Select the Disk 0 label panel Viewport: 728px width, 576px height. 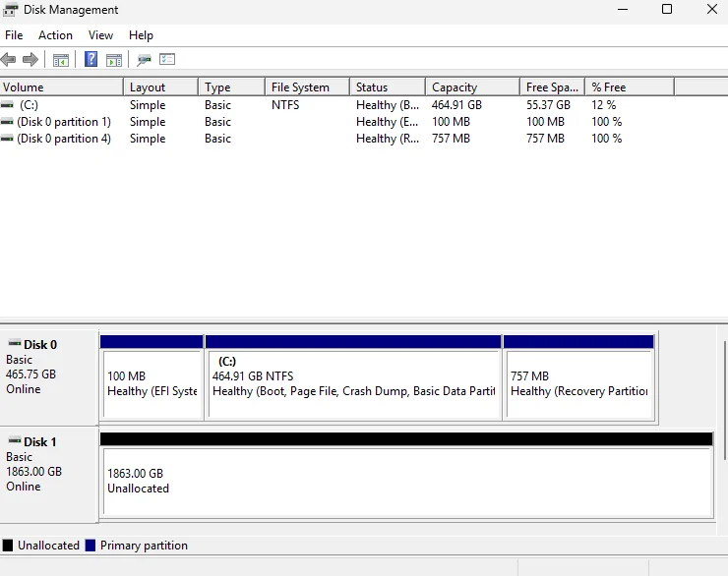click(49, 377)
